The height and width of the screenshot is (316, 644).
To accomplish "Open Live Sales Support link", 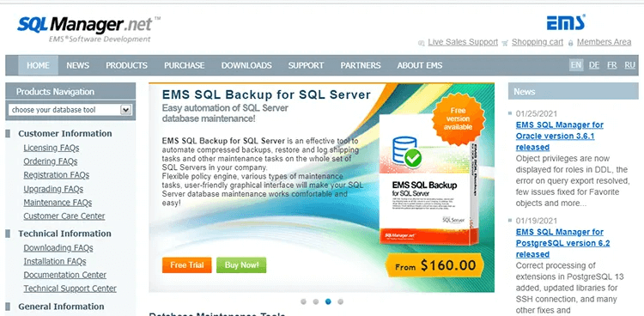I will pyautogui.click(x=463, y=42).
